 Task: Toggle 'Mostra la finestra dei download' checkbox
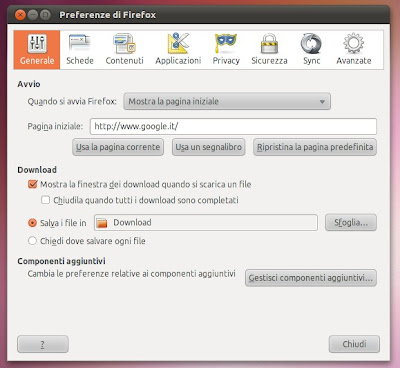(33, 184)
